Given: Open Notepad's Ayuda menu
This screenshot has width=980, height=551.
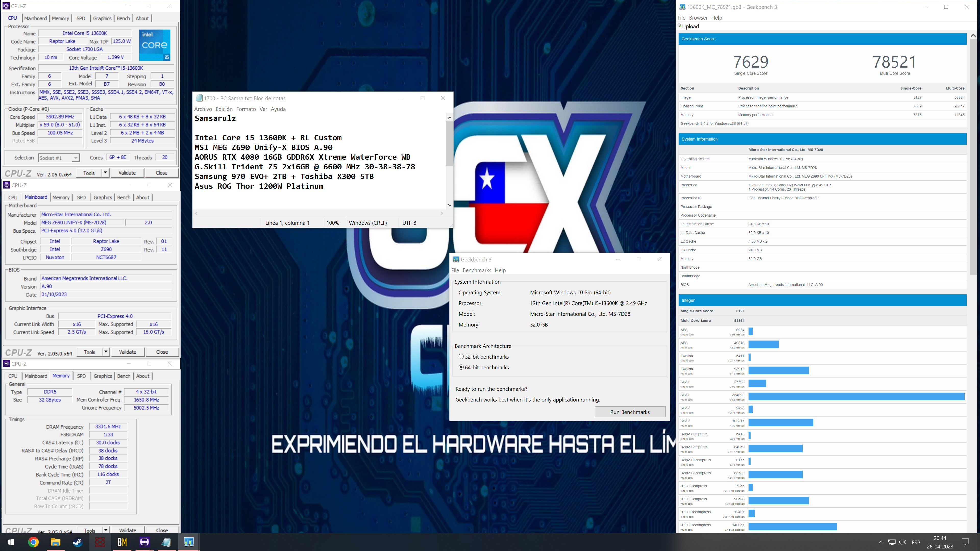Looking at the screenshot, I should click(x=278, y=109).
